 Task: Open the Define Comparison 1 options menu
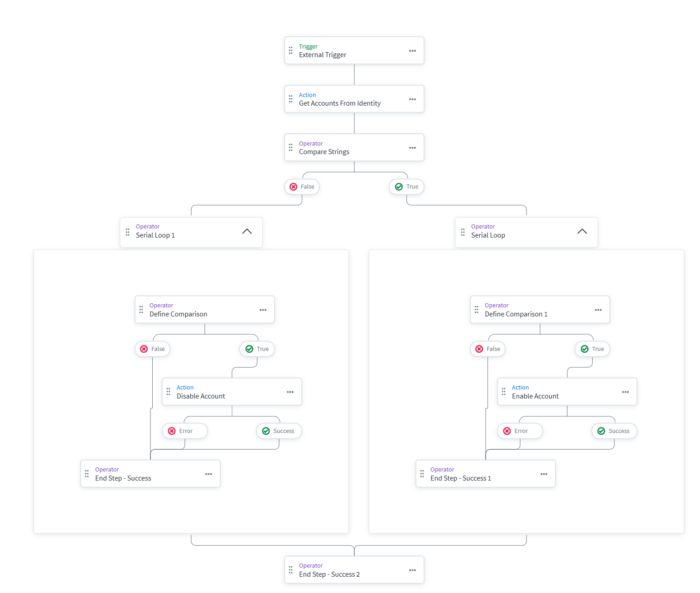[x=598, y=310]
